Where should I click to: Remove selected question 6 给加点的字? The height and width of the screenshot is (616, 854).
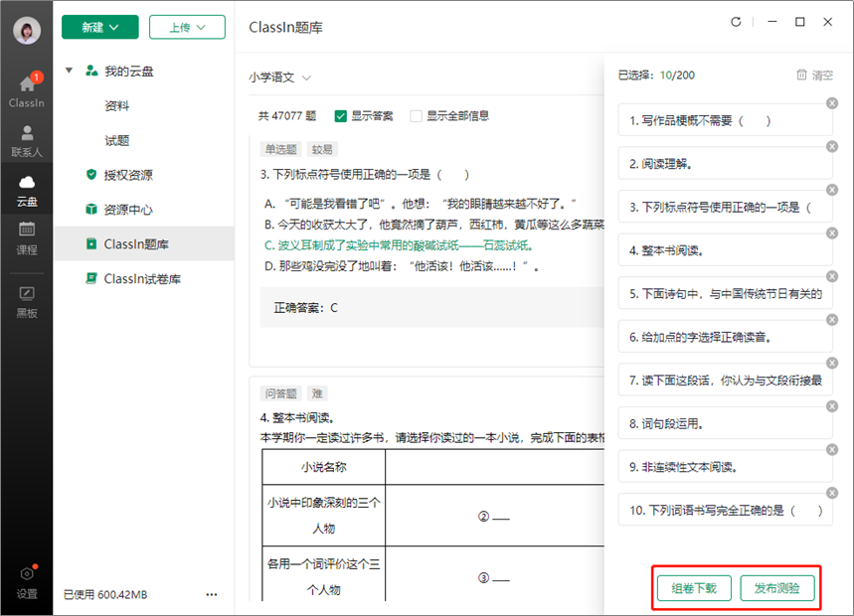point(832,320)
